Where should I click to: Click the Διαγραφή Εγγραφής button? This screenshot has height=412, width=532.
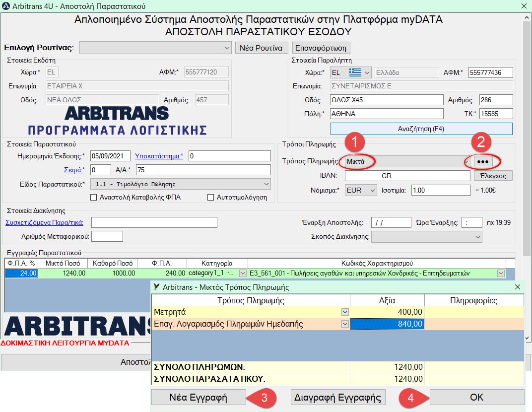338,397
